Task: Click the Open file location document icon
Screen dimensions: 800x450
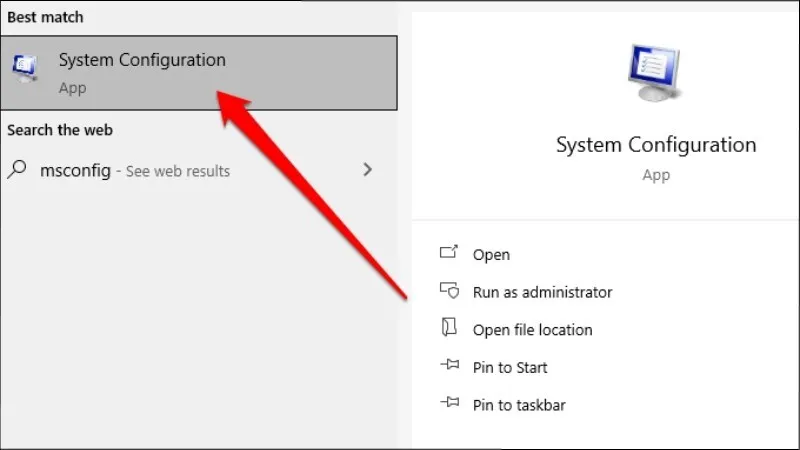Action: [x=449, y=329]
